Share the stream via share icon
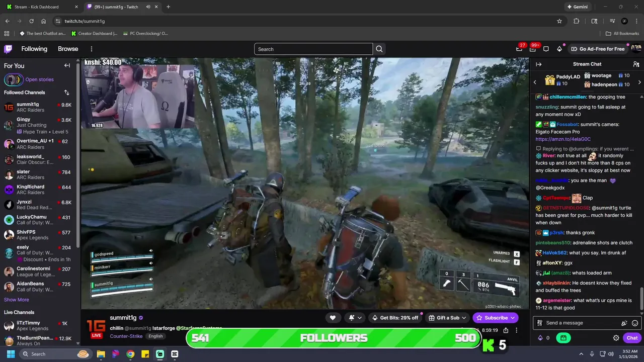This screenshot has height=362, width=644. tap(506, 330)
